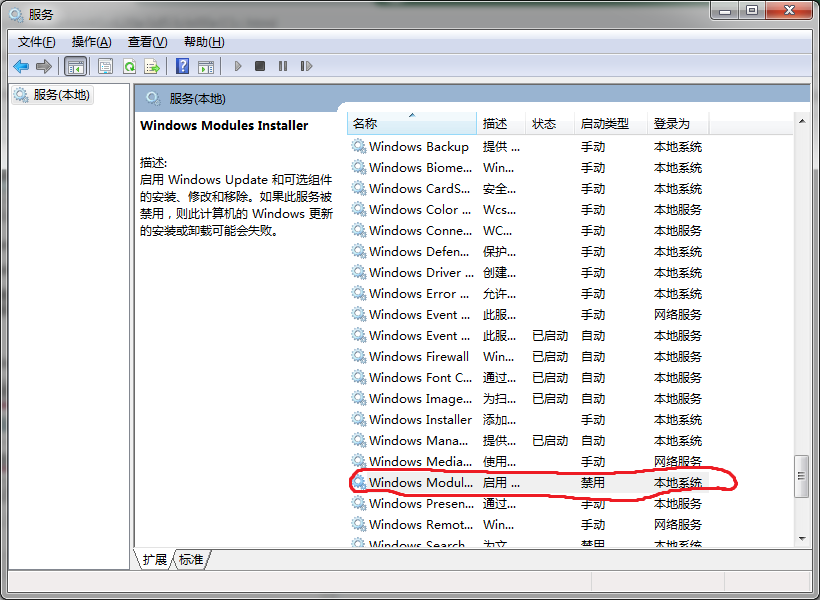Click the scroll down arrow of services list
The width and height of the screenshot is (820, 600).
coord(802,539)
